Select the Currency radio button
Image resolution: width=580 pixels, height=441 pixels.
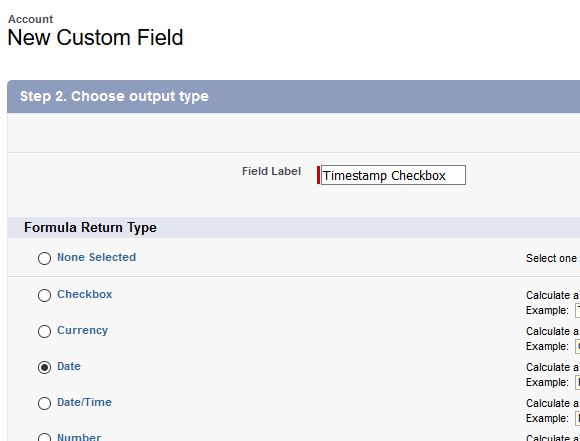click(44, 331)
